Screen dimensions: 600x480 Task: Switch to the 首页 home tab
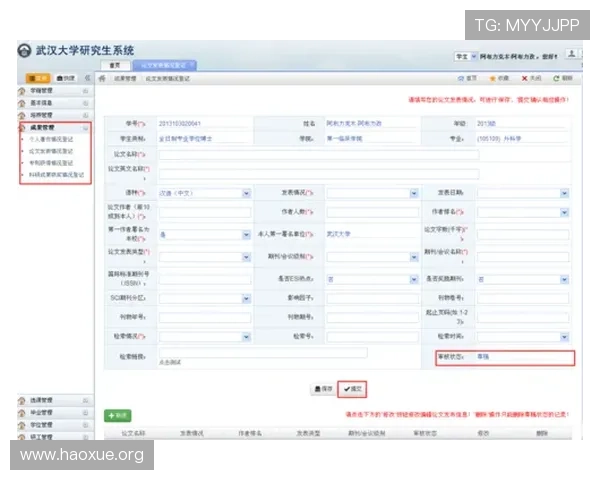click(x=115, y=65)
